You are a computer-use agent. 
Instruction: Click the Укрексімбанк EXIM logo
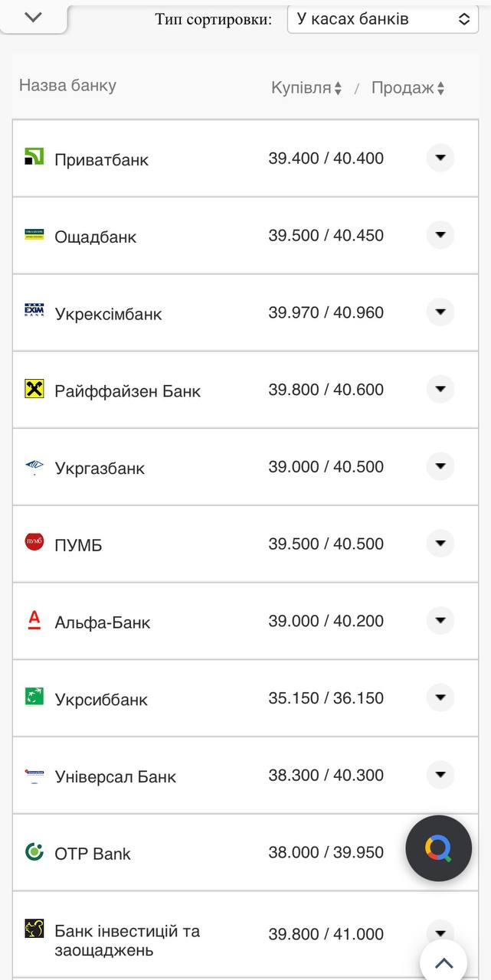point(34,312)
